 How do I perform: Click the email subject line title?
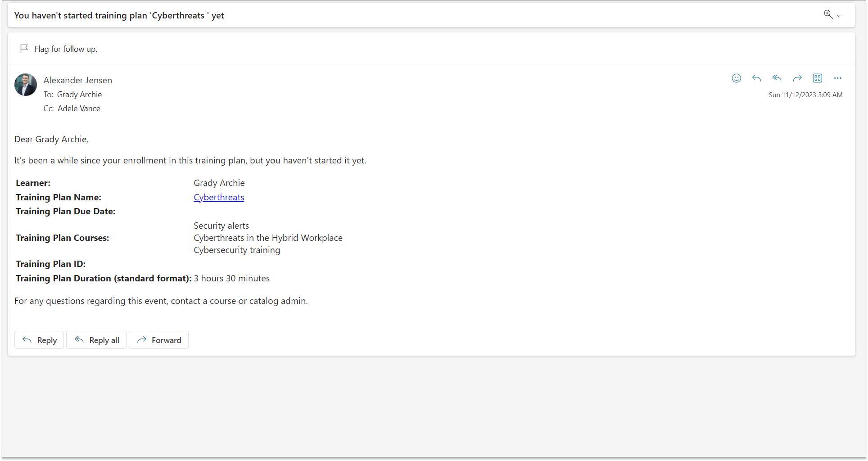[x=119, y=15]
